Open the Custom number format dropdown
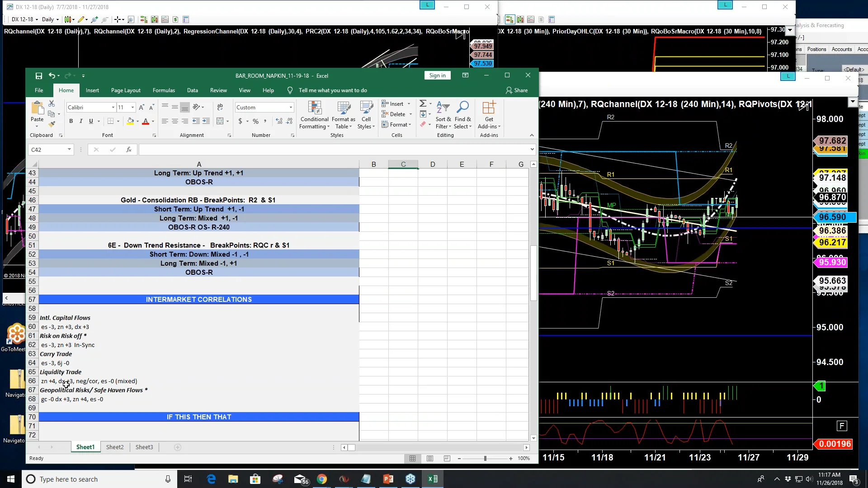The image size is (868, 488). [291, 108]
